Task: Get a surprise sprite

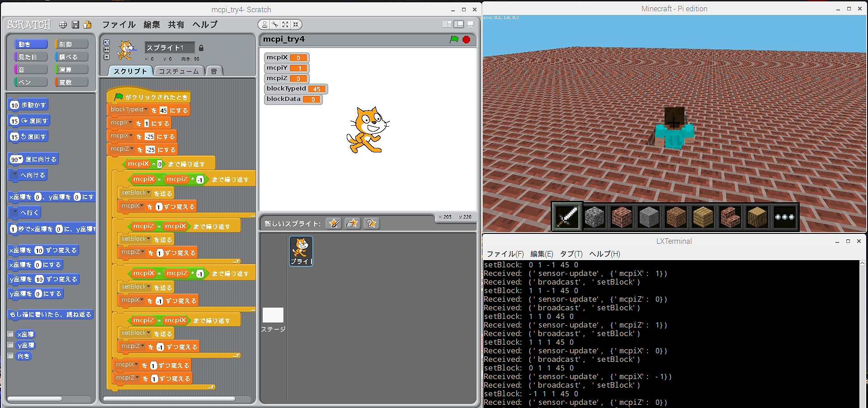Action: (x=371, y=223)
